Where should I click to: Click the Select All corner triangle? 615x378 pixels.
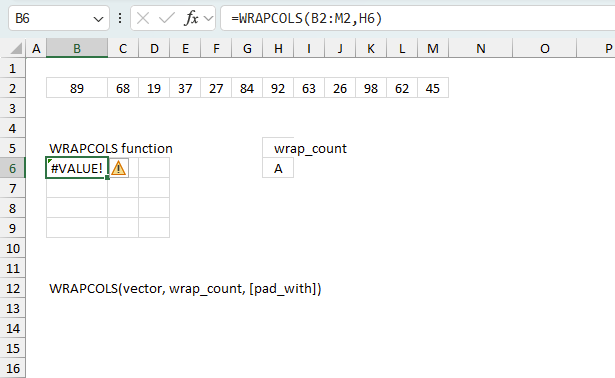click(16, 49)
